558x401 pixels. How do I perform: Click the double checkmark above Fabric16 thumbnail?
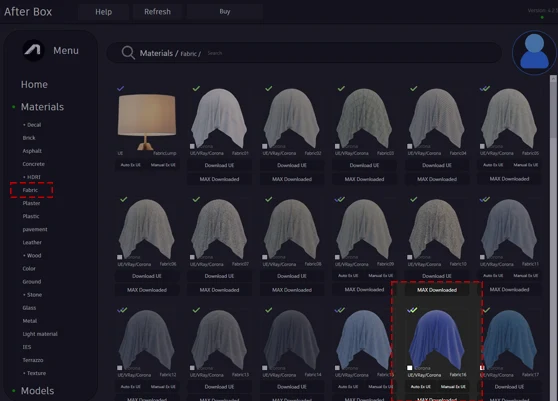tap(412, 310)
